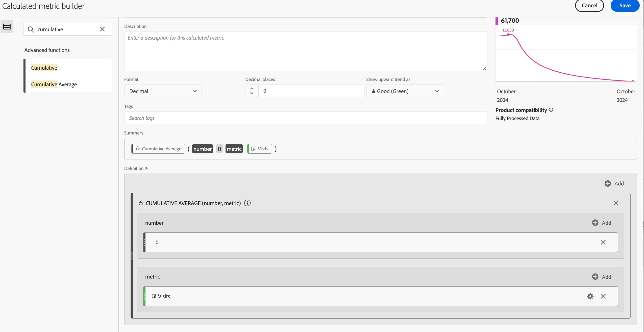Click the Save button

625,6
